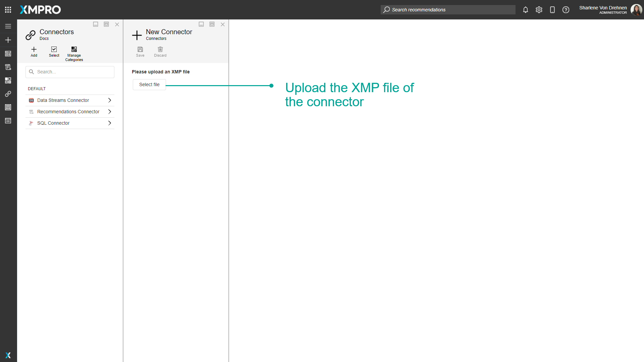Expand Recommendations Connector chevron
The image size is (644, 362).
(x=109, y=112)
